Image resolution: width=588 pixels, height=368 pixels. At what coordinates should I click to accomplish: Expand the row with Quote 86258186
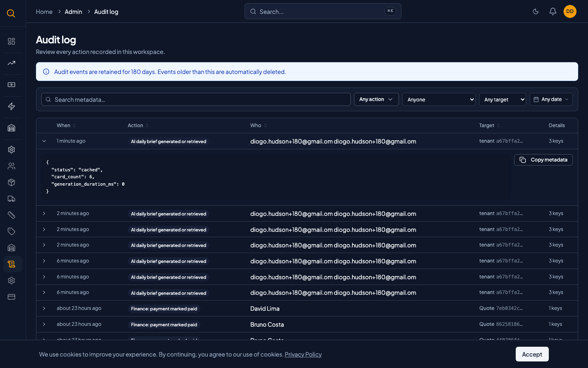point(44,324)
